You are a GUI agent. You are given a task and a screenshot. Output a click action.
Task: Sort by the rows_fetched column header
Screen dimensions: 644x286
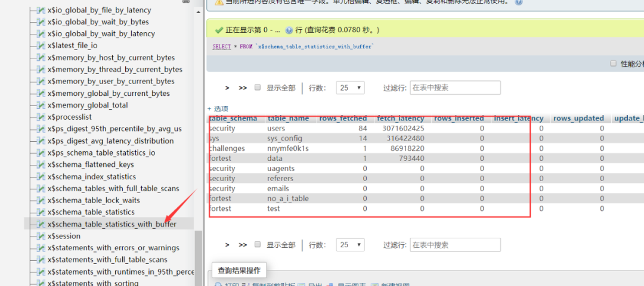click(342, 119)
